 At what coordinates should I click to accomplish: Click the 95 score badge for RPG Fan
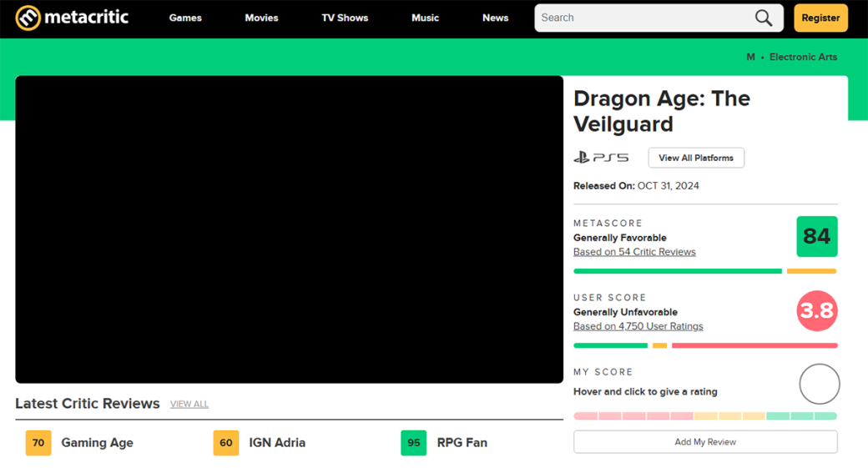tap(413, 442)
